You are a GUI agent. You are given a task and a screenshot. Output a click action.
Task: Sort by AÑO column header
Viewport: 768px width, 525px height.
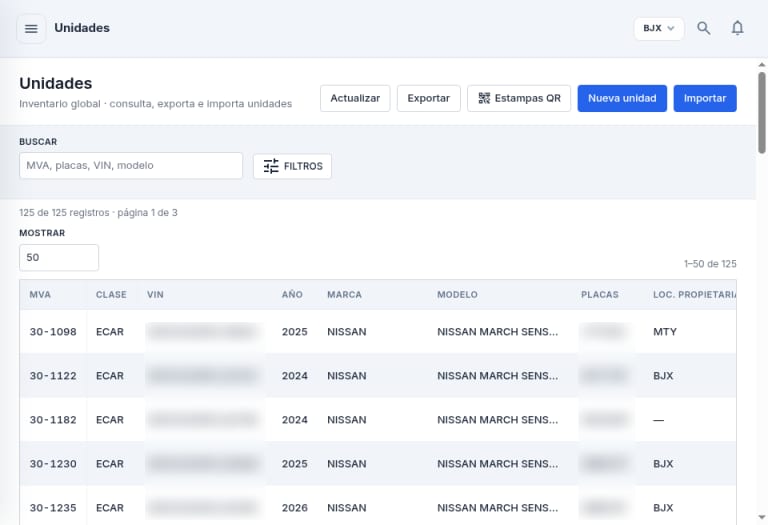[x=292, y=295]
